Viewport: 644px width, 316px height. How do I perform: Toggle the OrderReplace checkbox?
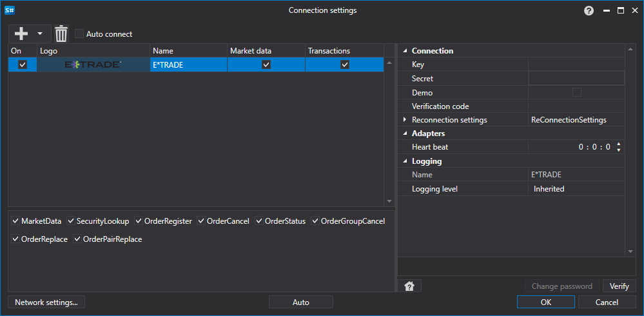[15, 239]
